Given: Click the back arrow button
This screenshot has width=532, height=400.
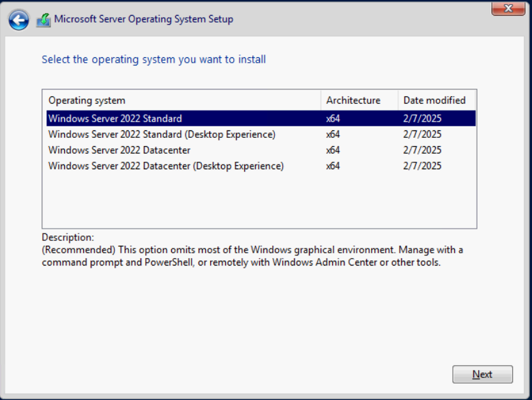Looking at the screenshot, I should click(18, 20).
